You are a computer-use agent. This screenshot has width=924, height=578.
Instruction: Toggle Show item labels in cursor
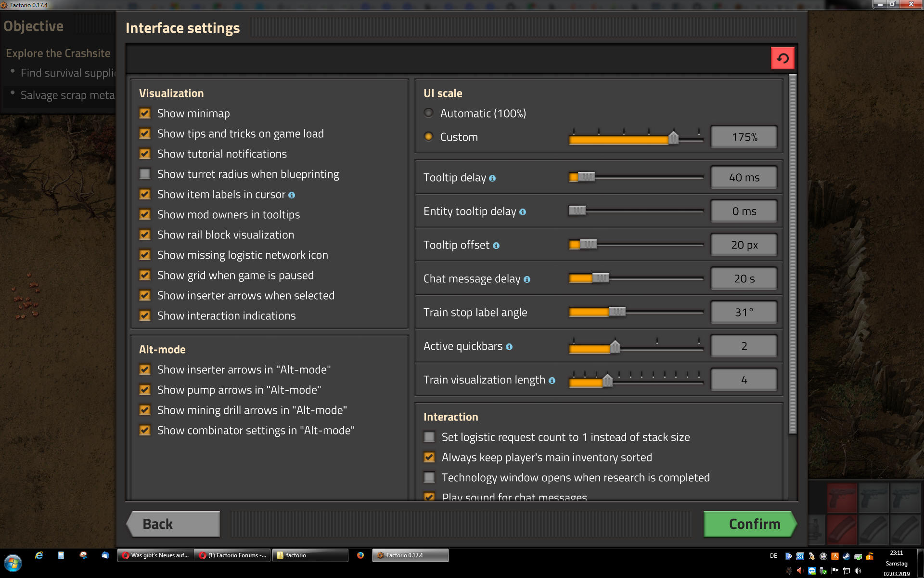[x=145, y=194]
